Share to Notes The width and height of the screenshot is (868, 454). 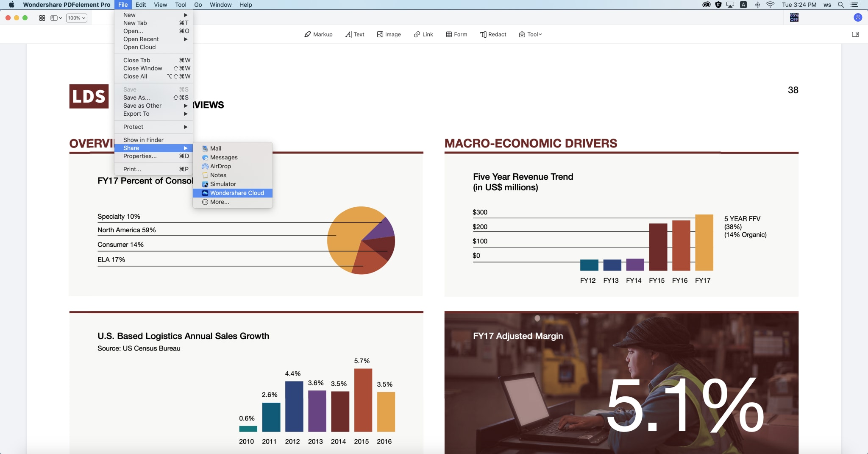(233, 175)
